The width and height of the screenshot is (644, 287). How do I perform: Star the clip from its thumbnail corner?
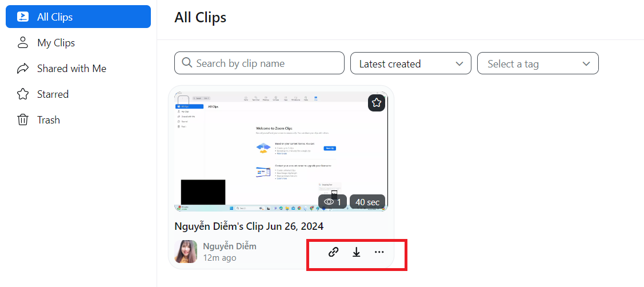tap(376, 103)
